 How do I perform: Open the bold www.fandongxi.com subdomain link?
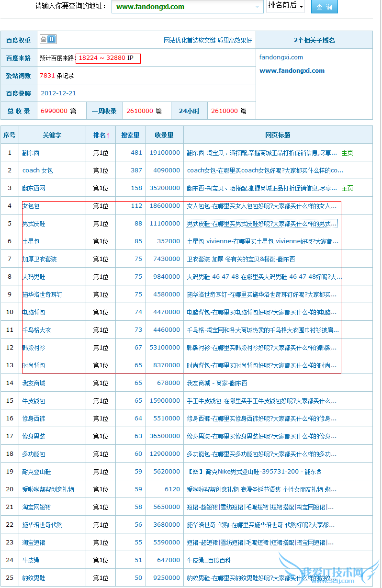(x=292, y=70)
